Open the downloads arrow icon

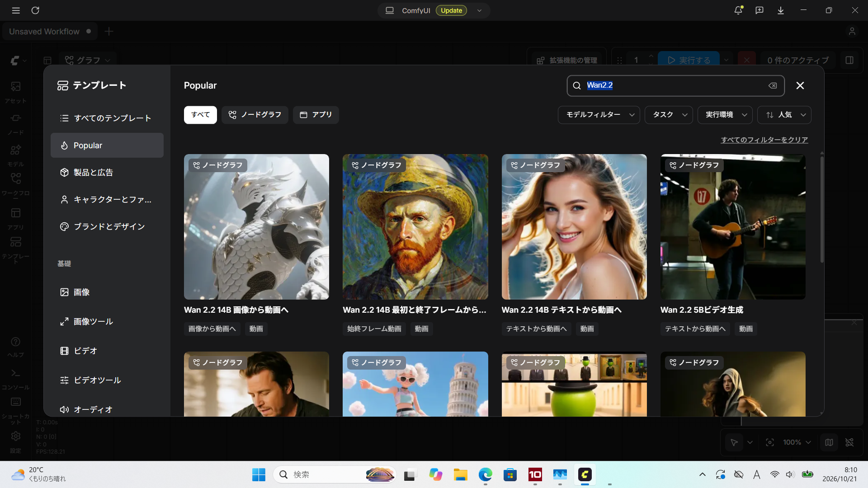(x=781, y=10)
